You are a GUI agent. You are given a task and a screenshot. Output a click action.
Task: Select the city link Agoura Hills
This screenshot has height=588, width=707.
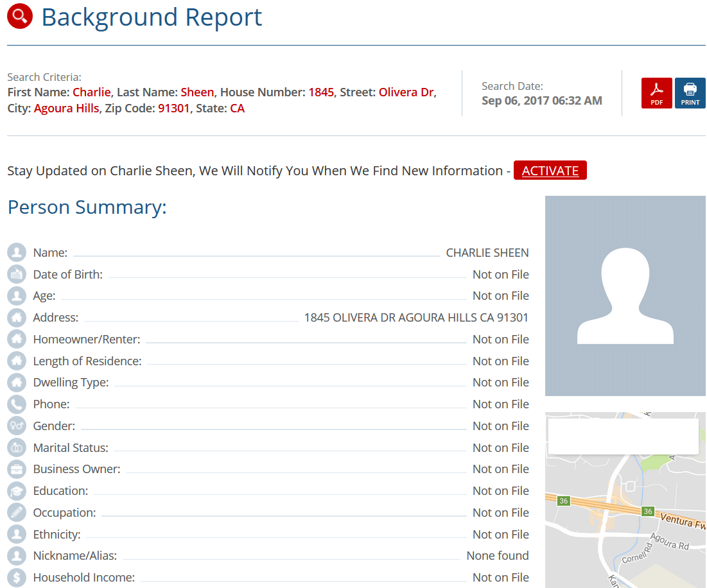(x=66, y=108)
